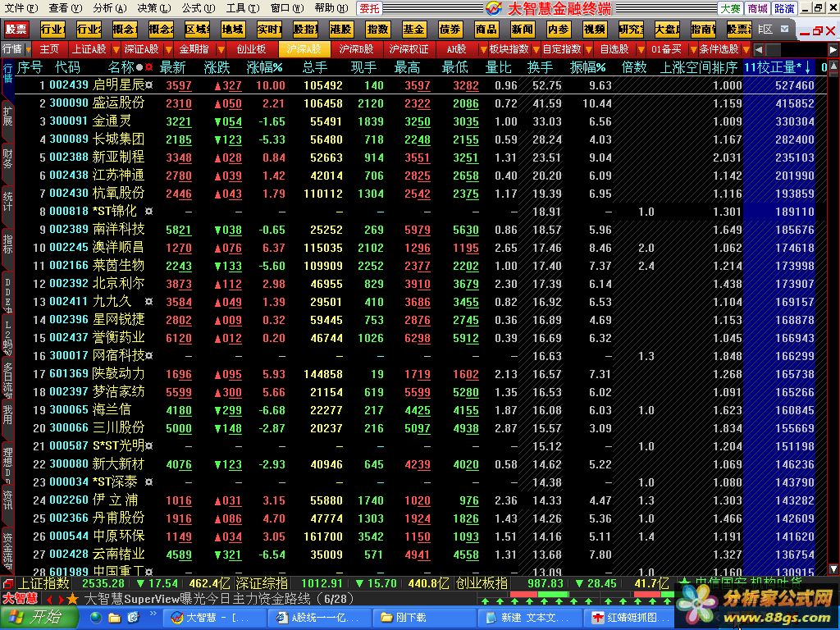Click the orange star icon in news ticker
The height and width of the screenshot is (630, 840).
click(x=72, y=599)
